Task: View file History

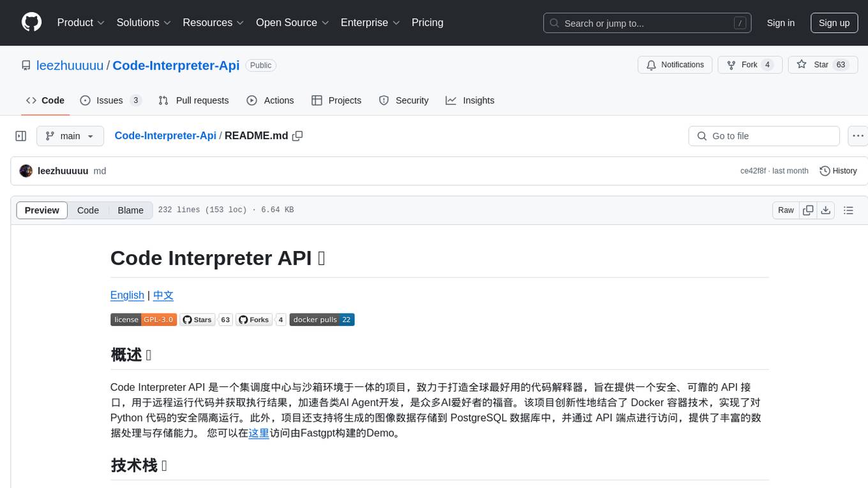Action: point(838,171)
